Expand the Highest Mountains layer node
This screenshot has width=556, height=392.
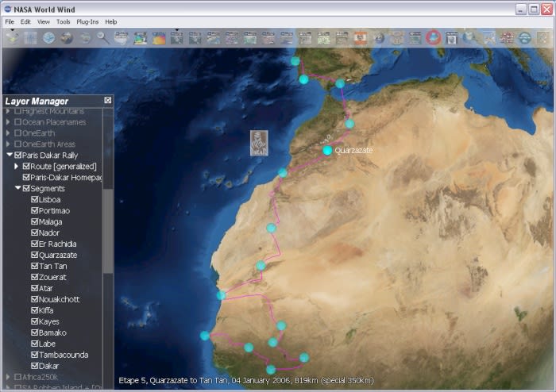tap(8, 111)
